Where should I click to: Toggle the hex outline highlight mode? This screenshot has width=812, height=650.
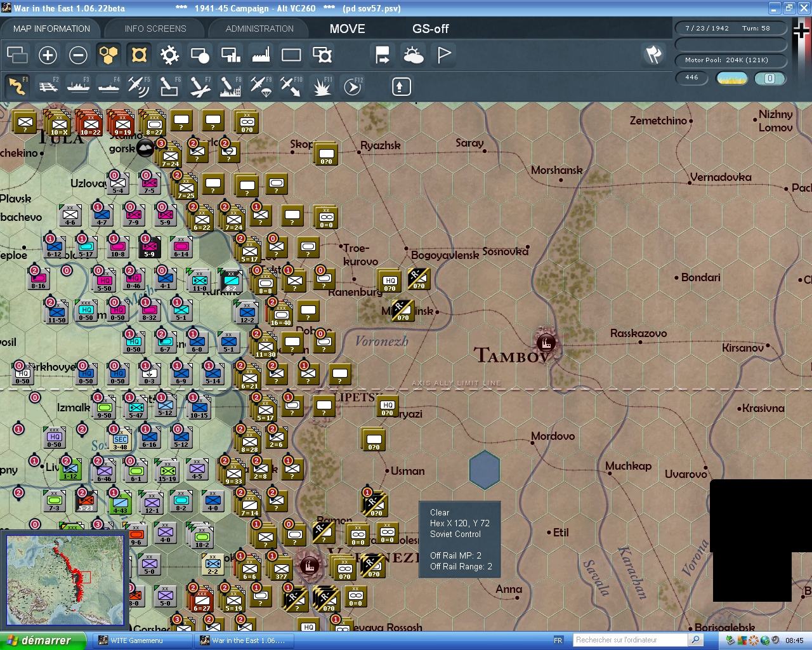[138, 55]
